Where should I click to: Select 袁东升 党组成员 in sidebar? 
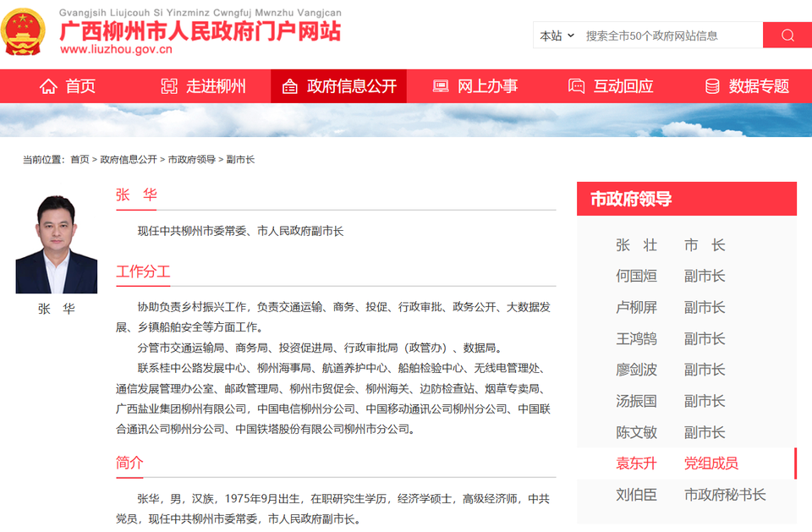(677, 463)
